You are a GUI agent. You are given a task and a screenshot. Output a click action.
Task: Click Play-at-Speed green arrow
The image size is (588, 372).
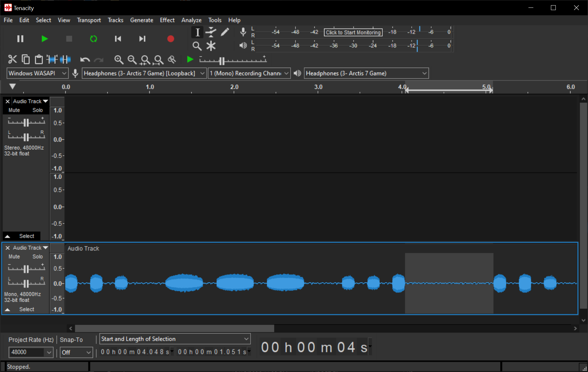coord(190,59)
